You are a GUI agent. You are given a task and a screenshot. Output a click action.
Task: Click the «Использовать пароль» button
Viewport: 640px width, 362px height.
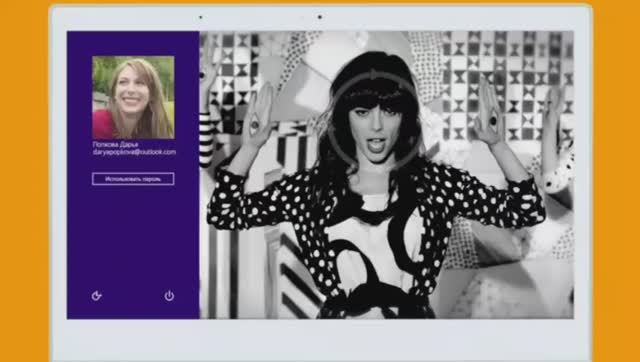click(x=133, y=179)
